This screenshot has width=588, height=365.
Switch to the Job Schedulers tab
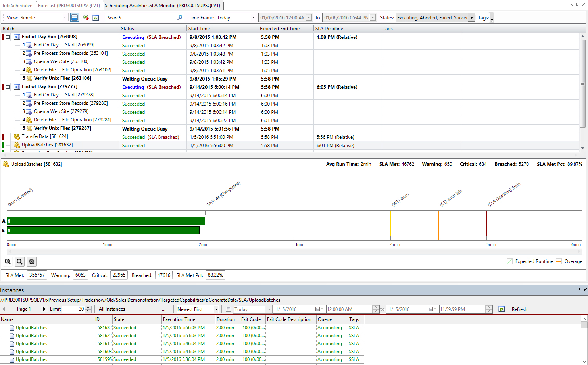pos(17,5)
